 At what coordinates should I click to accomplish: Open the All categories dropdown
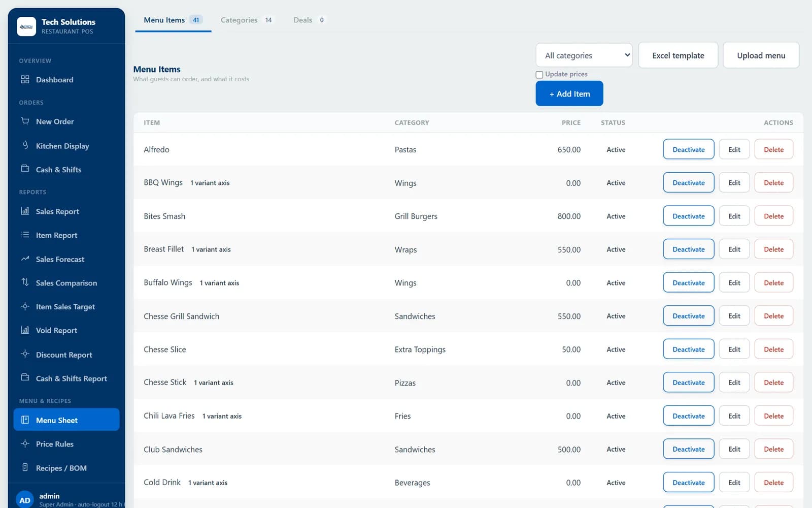click(584, 55)
